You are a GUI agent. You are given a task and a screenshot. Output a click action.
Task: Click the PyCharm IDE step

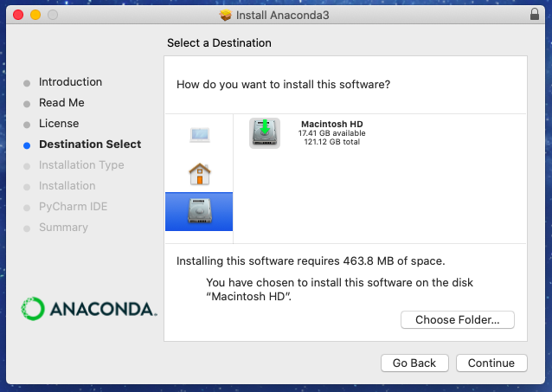pos(73,207)
